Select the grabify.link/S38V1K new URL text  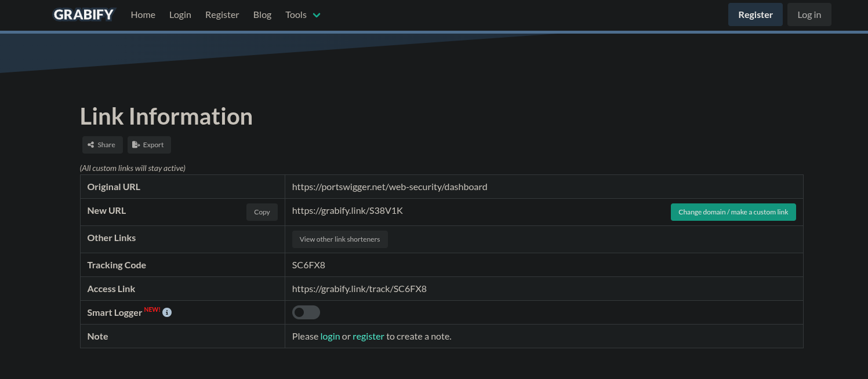click(x=347, y=211)
